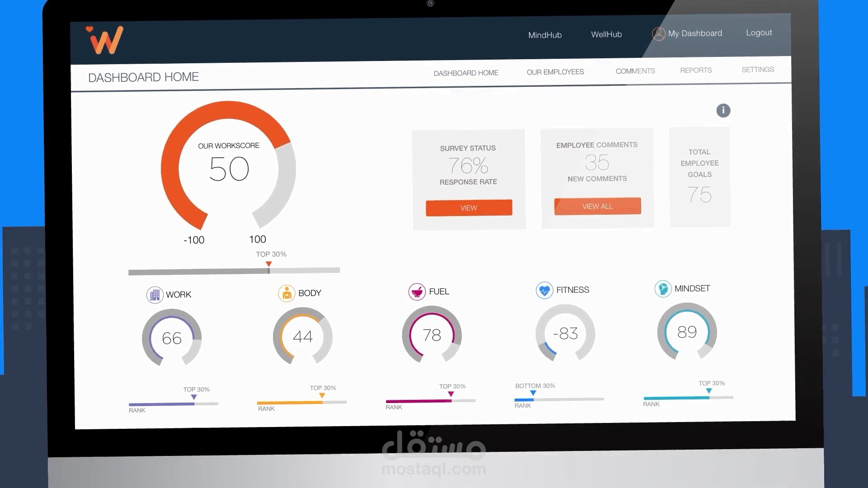Screen dimensions: 868x488
Task: Click the Work building icon
Action: coord(155,295)
